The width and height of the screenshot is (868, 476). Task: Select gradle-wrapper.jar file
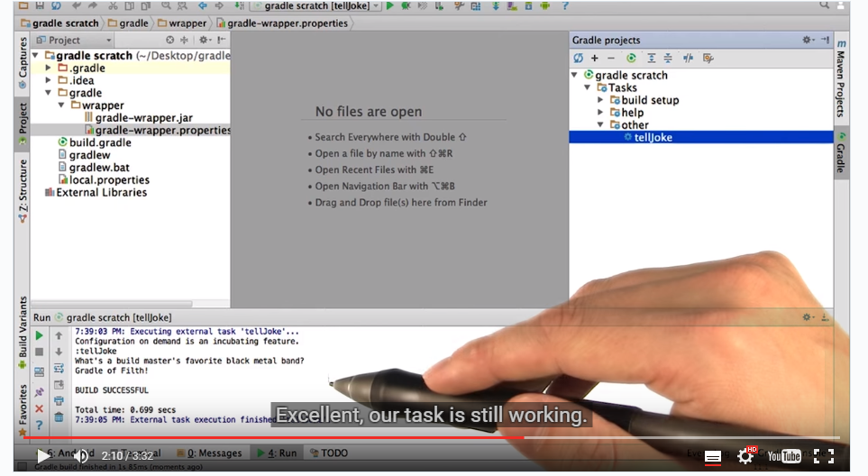139,118
